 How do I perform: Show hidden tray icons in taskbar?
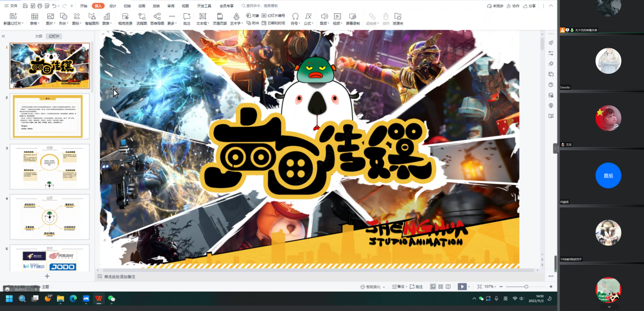474,298
